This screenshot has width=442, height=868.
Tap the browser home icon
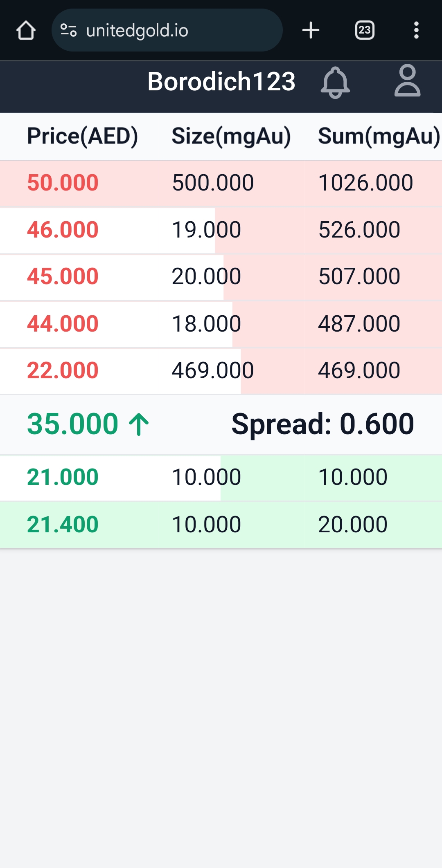[26, 31]
